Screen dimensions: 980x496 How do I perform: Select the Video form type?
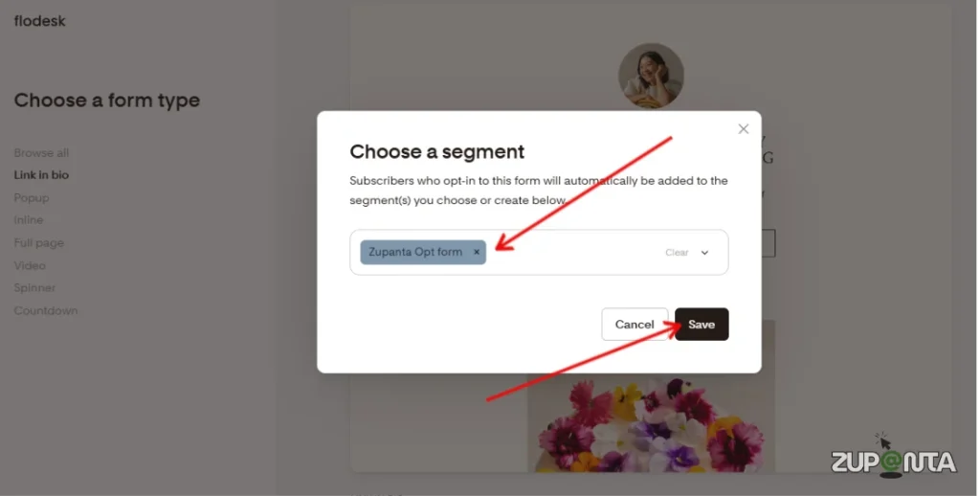pos(30,265)
